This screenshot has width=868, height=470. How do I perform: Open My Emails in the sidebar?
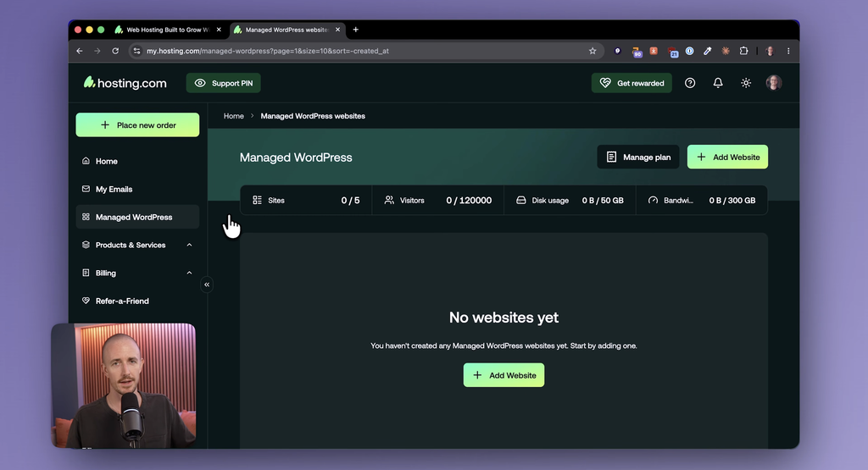pos(137,189)
